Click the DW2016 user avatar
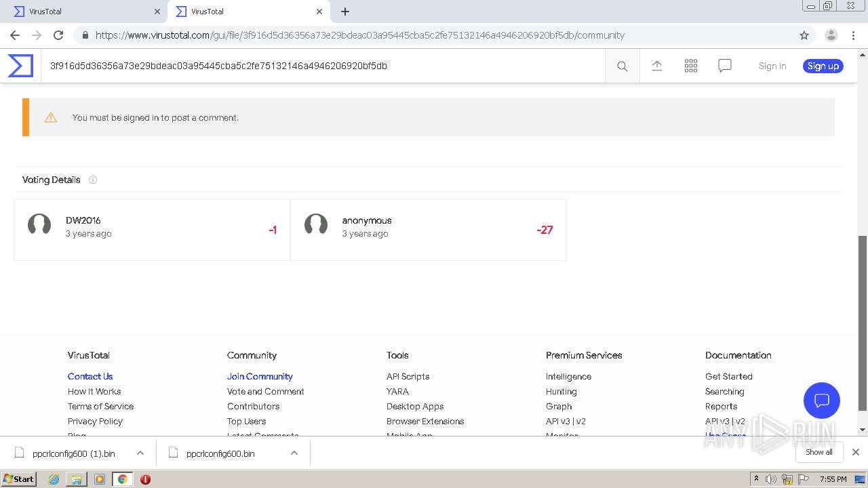This screenshot has width=868, height=488. [39, 224]
